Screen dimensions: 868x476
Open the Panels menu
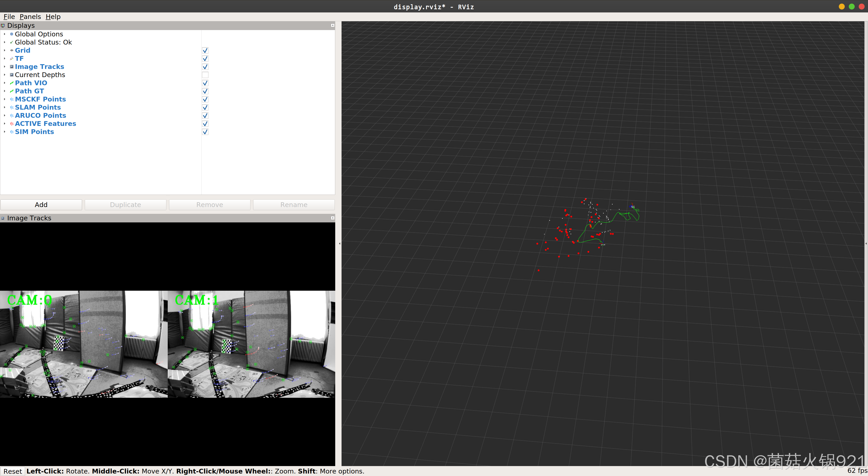pos(30,16)
